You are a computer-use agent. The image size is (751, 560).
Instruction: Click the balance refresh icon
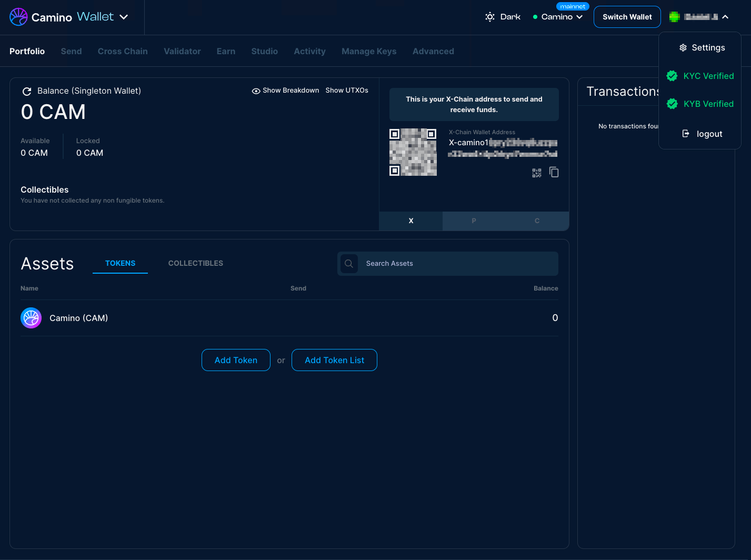tap(26, 92)
